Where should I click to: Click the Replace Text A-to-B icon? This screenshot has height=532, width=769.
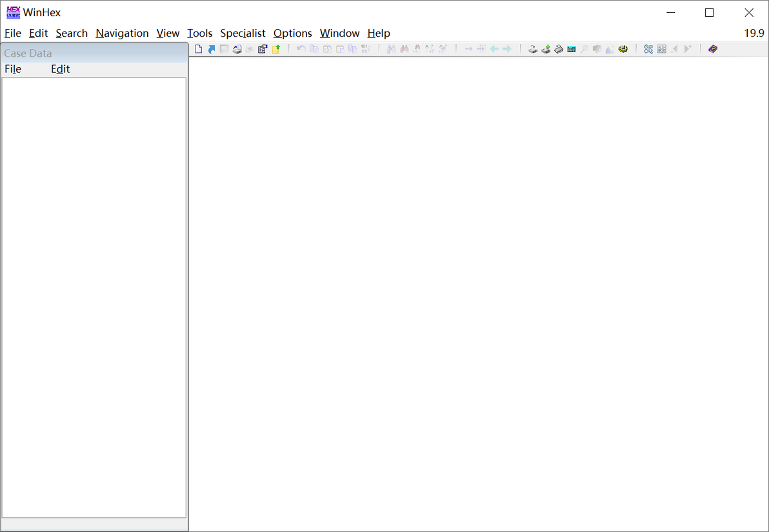(430, 49)
